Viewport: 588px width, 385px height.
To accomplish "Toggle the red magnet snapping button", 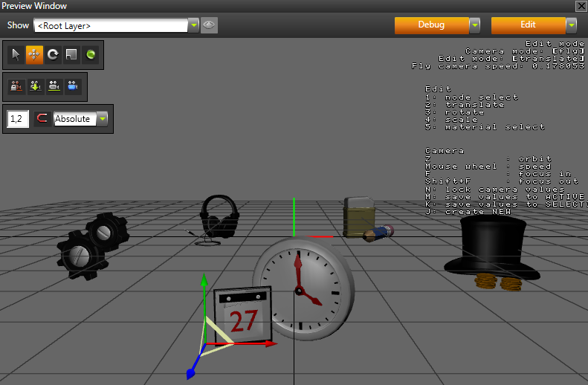I will click(x=42, y=118).
